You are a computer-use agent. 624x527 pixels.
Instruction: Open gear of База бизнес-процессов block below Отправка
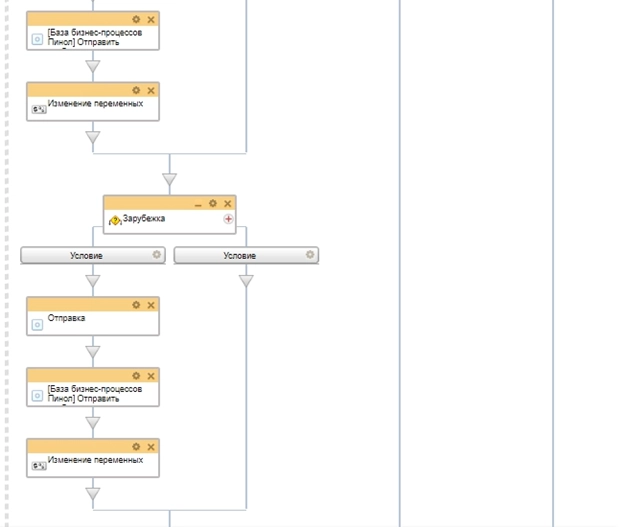point(137,376)
